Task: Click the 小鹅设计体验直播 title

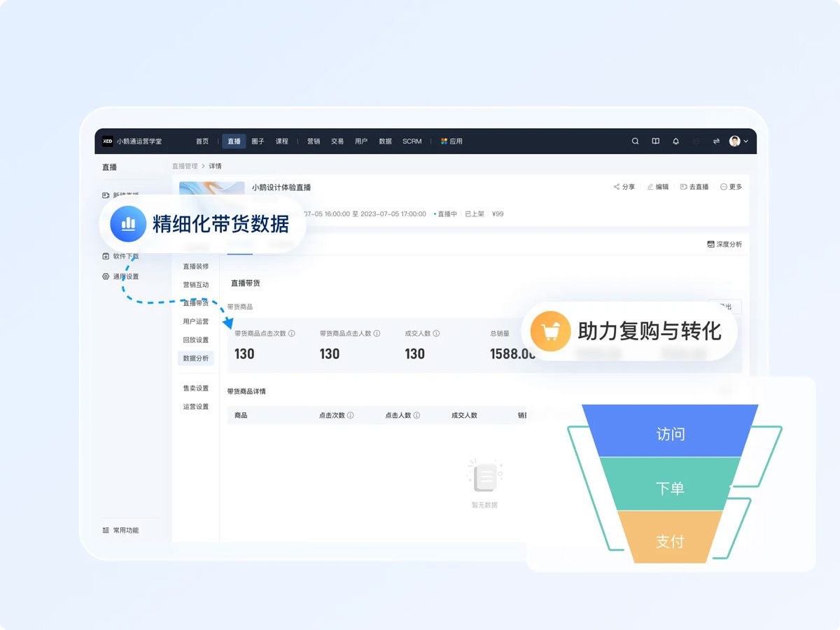Action: click(281, 188)
